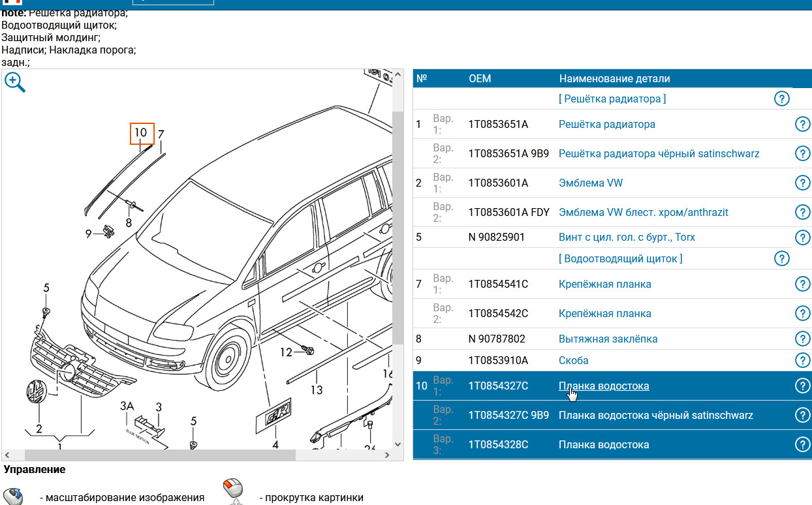This screenshot has height=505, width=812.
Task: Click the horizontal scrollbar thumb under diagram
Action: point(160,455)
